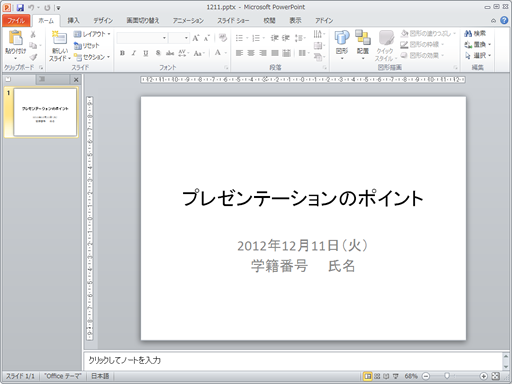Switch to Slide Sorter view in status bar
This screenshot has width=512, height=384.
[x=377, y=376]
